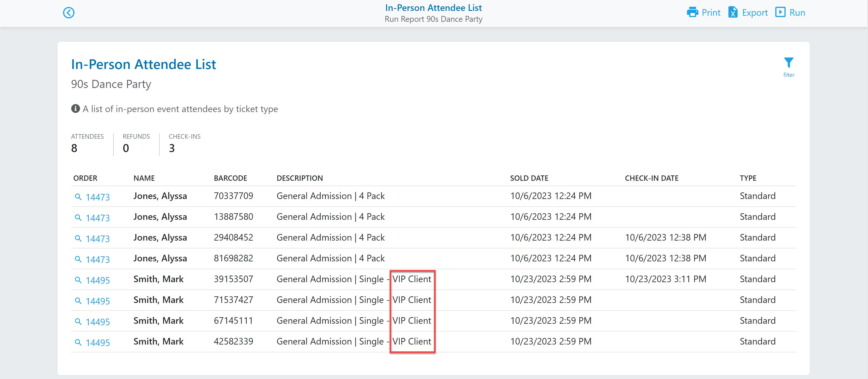Click check-in date in barcode 29408452 row

(666, 238)
